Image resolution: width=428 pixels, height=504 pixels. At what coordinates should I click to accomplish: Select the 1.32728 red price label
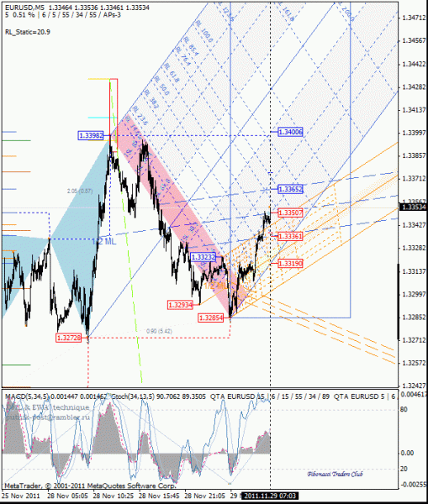click(x=69, y=338)
